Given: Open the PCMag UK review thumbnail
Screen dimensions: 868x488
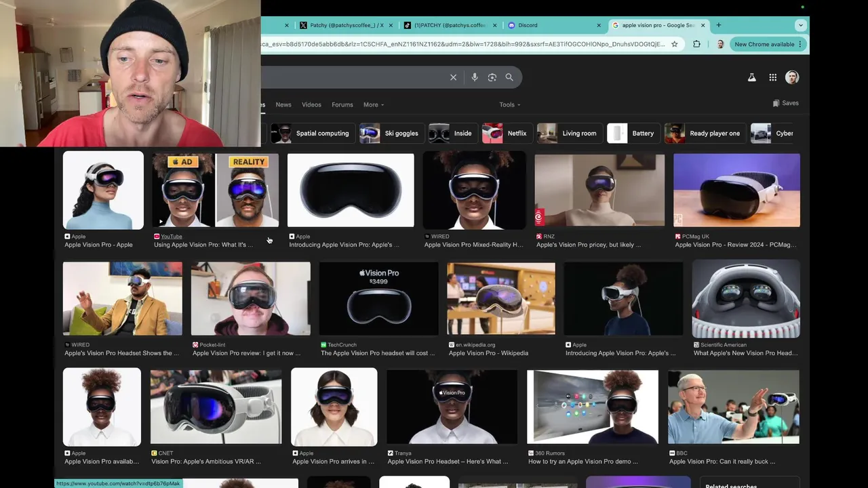Looking at the screenshot, I should pyautogui.click(x=736, y=190).
